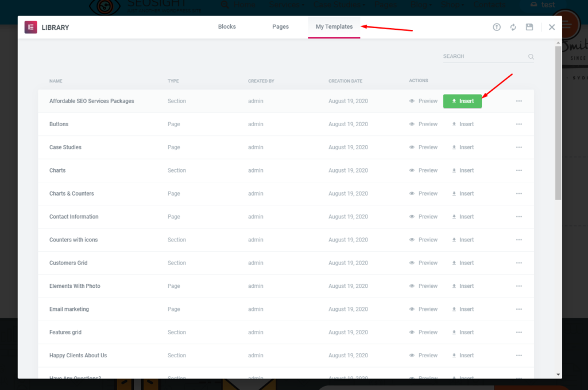This screenshot has height=390, width=588.
Task: Open more options for Customers Grid row
Action: (x=519, y=263)
